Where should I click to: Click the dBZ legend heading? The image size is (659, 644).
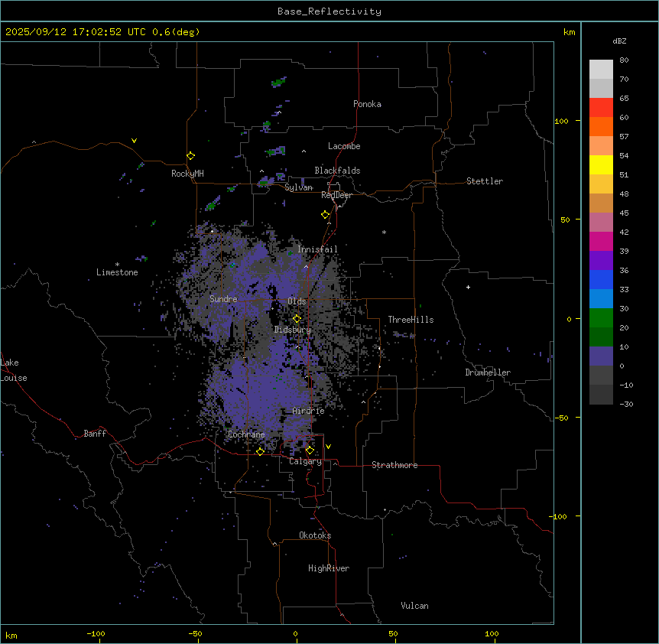coord(619,41)
